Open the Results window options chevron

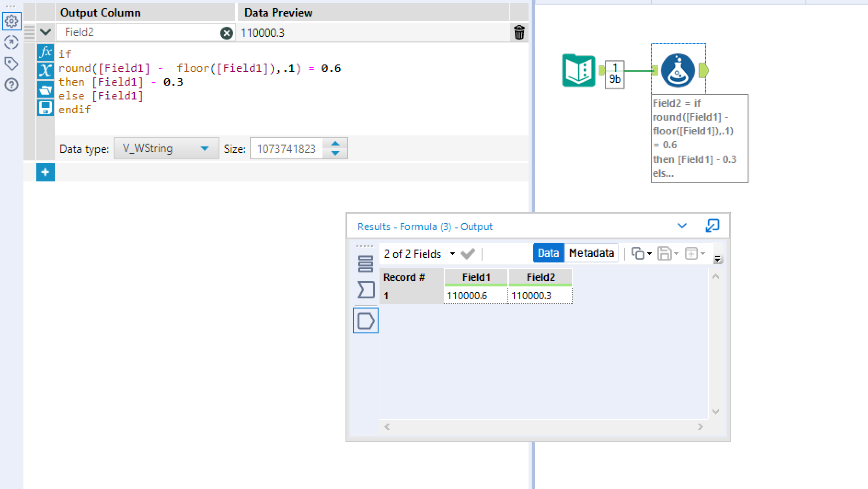click(x=682, y=226)
